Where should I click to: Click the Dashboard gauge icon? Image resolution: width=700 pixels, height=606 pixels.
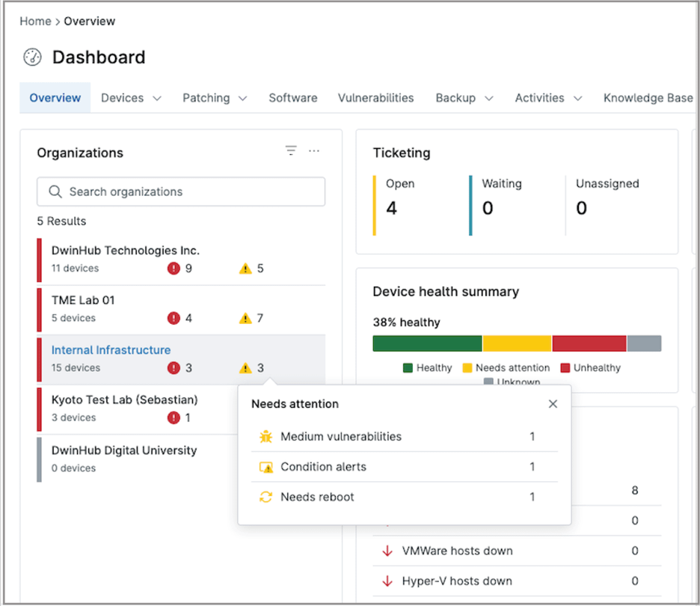32,57
